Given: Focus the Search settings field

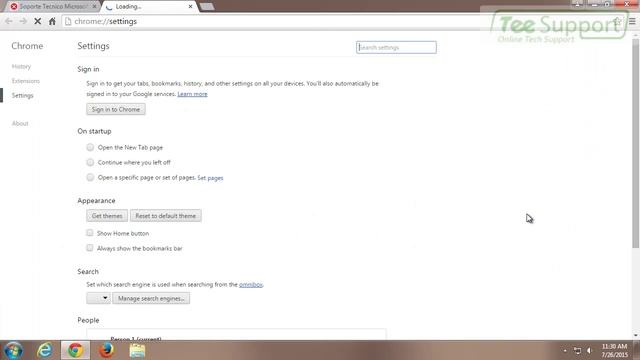Looking at the screenshot, I should (x=396, y=47).
